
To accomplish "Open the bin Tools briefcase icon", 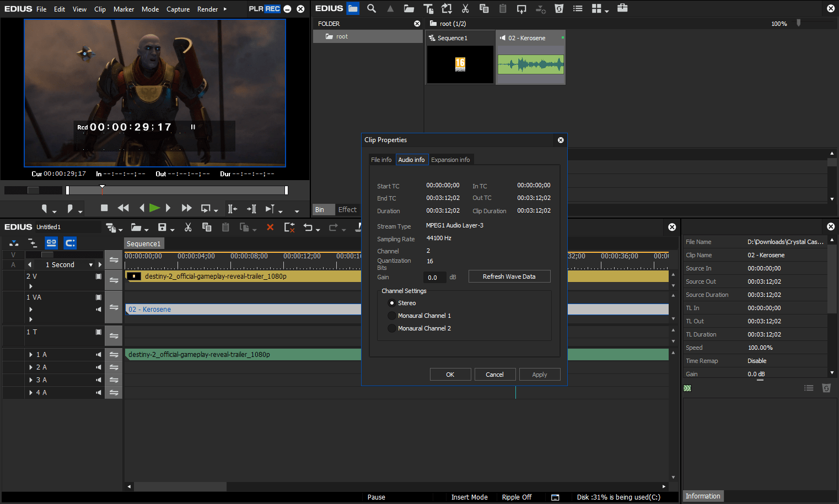I will coord(622,8).
